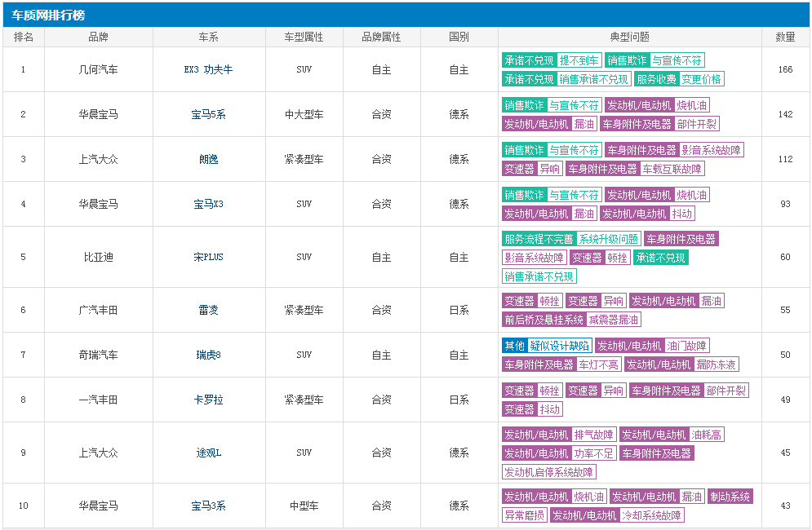This screenshot has width=812, height=530.
Task: Click the complaint count 43
Action: coord(786,506)
